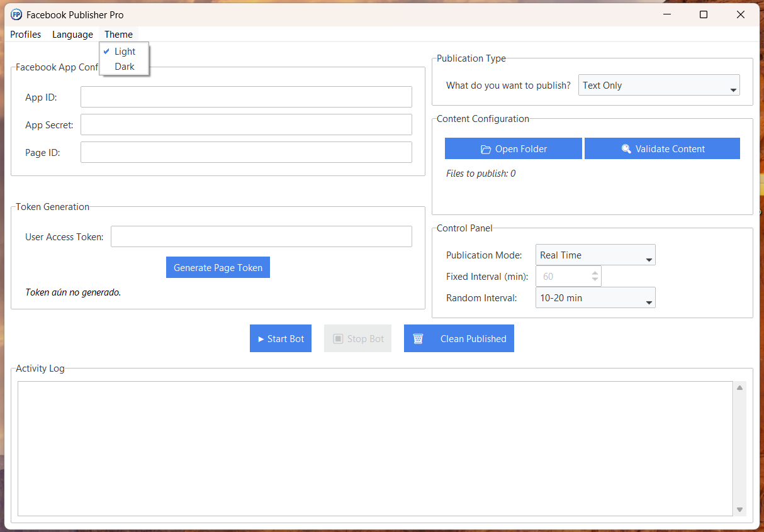Click the Validate Content button
764x532 pixels.
coord(662,149)
